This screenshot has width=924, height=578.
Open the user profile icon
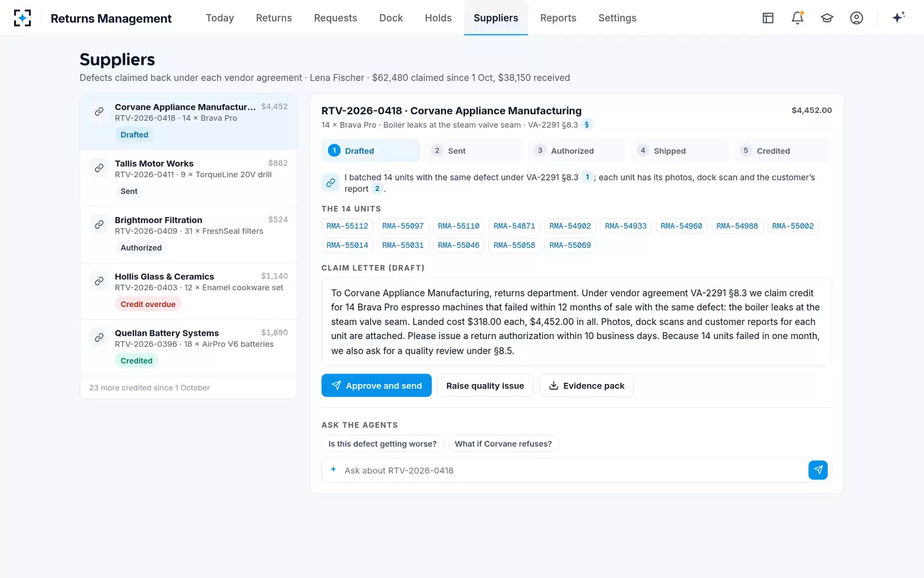857,18
